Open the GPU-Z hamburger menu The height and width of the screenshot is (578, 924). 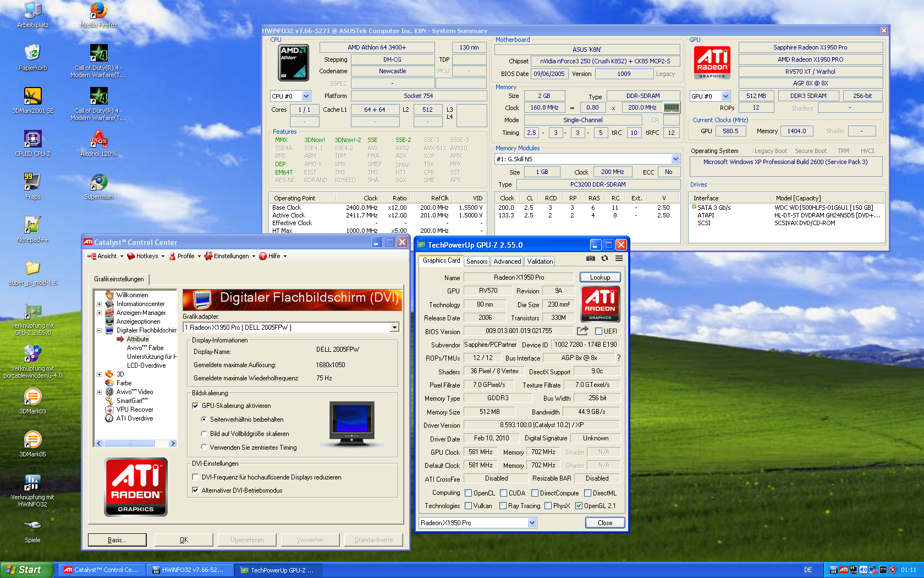619,258
